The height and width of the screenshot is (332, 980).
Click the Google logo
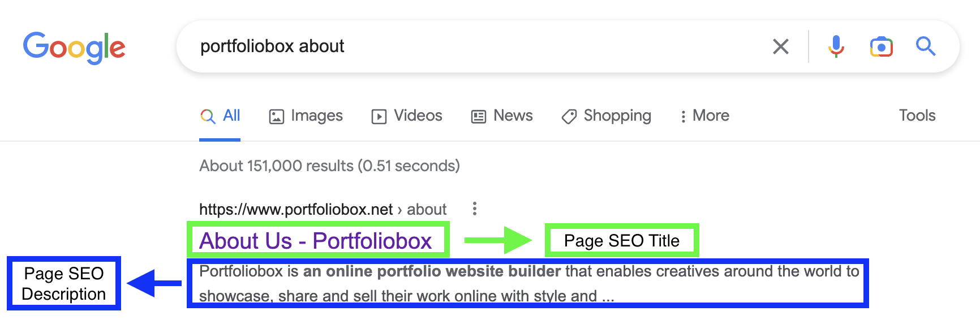74,48
